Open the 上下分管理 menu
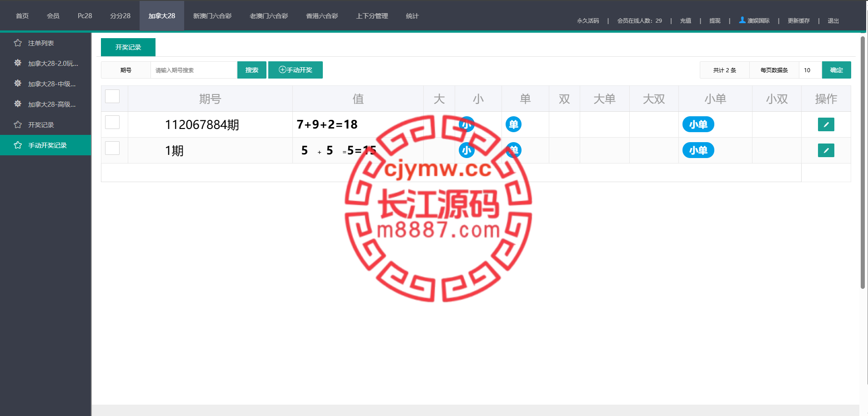 coord(372,16)
